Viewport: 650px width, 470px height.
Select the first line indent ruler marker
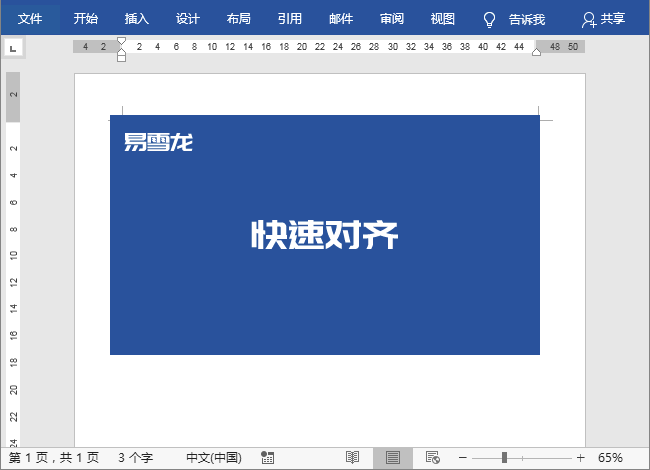click(121, 41)
